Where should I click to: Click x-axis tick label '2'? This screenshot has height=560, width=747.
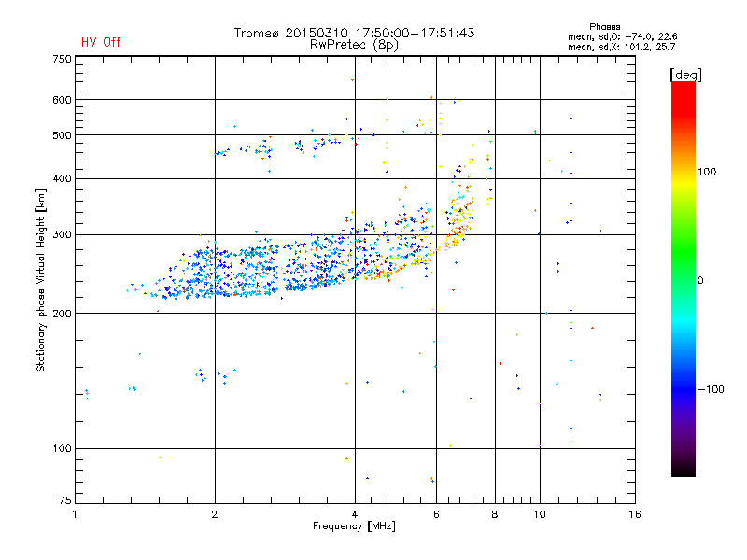215,514
